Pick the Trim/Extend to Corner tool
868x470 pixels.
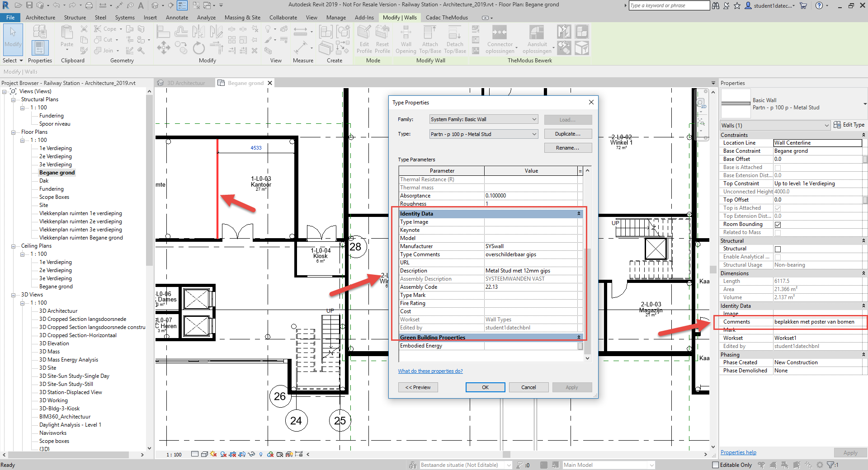coord(216,47)
